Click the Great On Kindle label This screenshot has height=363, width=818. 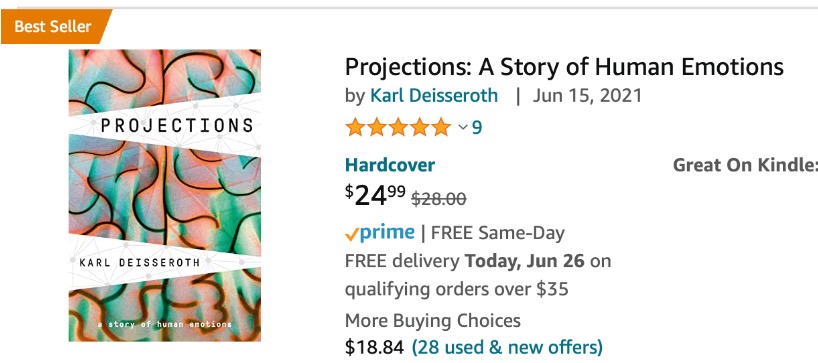(x=745, y=165)
